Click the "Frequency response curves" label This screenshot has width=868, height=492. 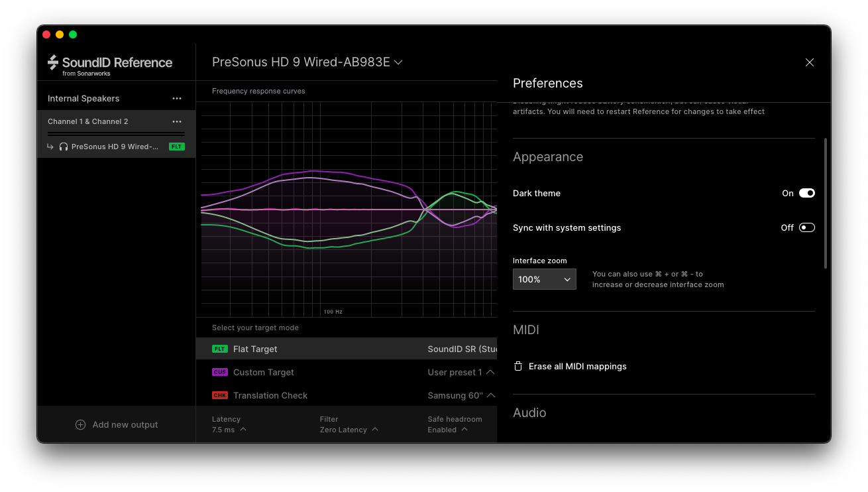(x=258, y=91)
